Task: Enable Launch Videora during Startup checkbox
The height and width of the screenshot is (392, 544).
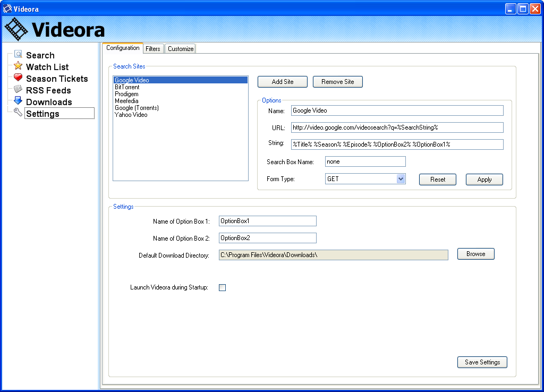Action: click(223, 287)
